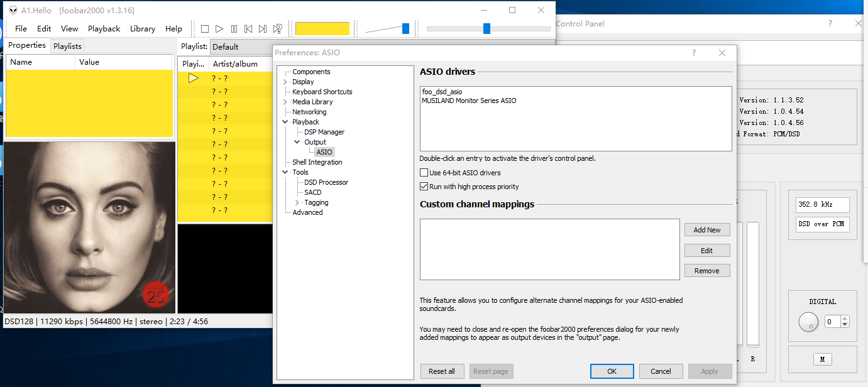
Task: Click the volume slider handle
Action: coord(405,28)
